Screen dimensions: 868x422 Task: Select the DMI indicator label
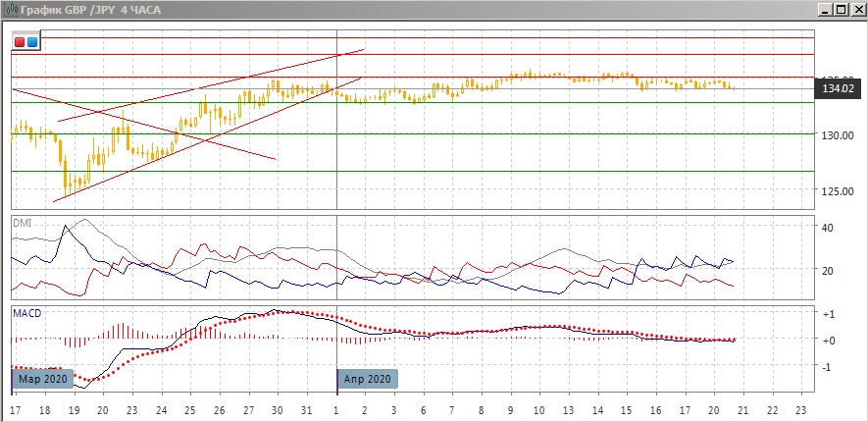[22, 223]
